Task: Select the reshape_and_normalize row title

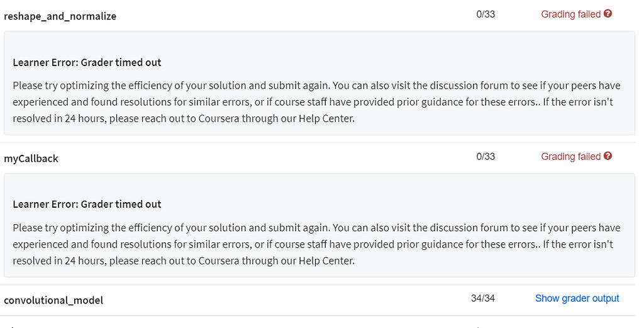Action: (x=60, y=16)
